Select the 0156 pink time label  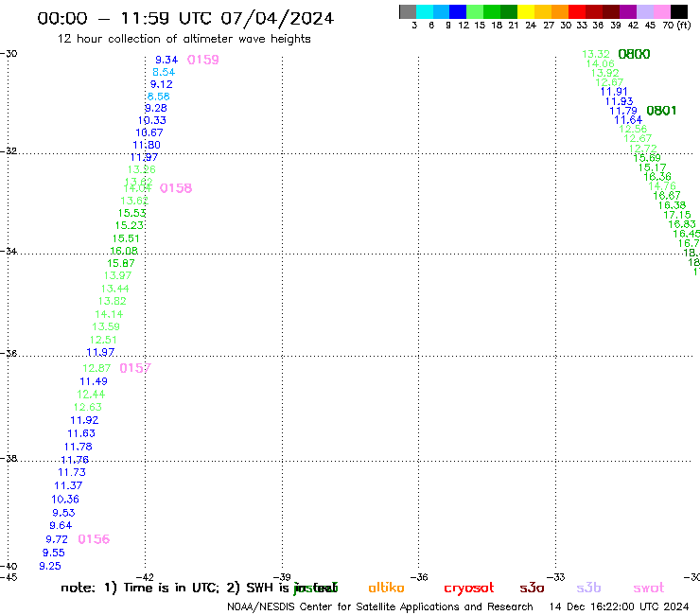coord(94,539)
